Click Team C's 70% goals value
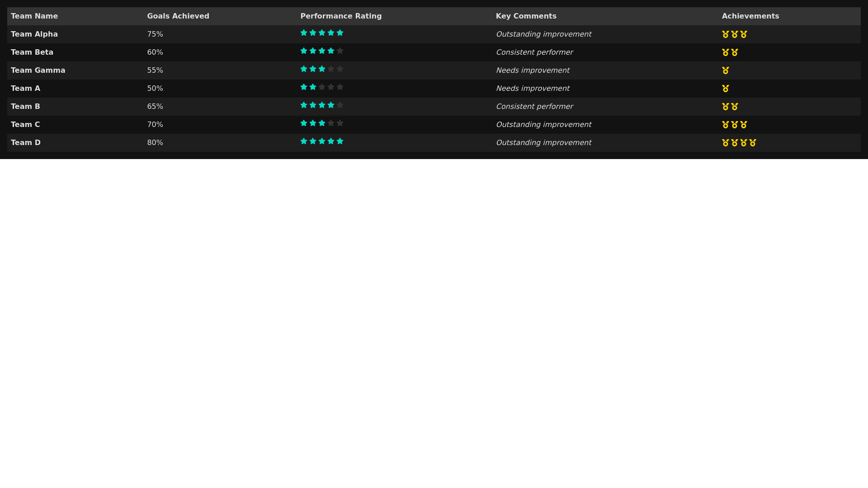 click(x=155, y=125)
